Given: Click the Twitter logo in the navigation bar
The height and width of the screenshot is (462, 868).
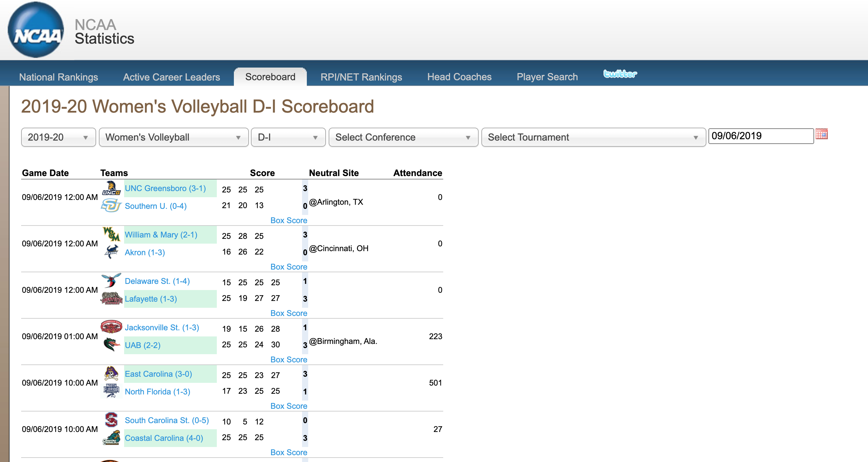Looking at the screenshot, I should tap(620, 74).
